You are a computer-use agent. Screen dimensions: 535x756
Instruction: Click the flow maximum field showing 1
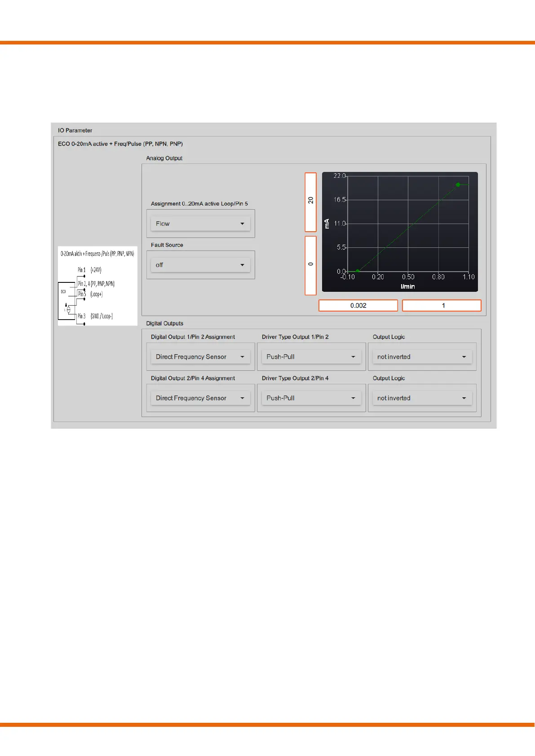(442, 306)
